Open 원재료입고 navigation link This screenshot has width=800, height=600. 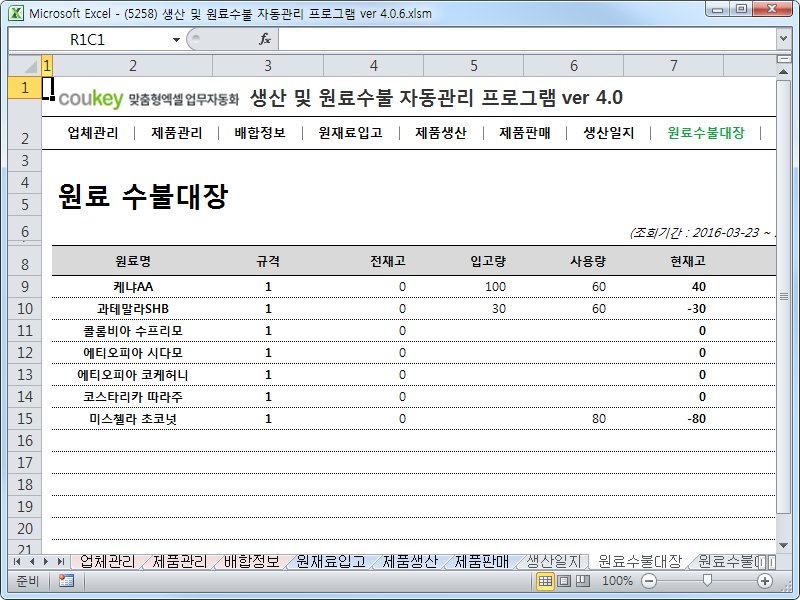351,133
